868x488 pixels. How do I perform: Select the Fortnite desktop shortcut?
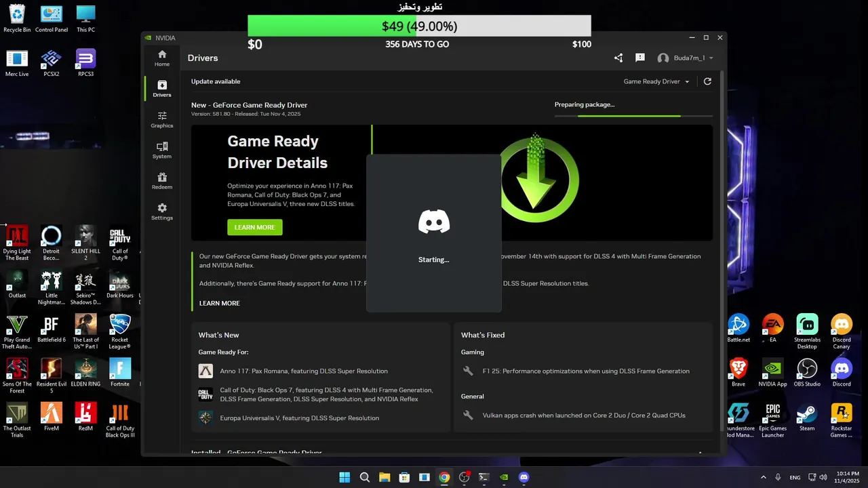[120, 373]
